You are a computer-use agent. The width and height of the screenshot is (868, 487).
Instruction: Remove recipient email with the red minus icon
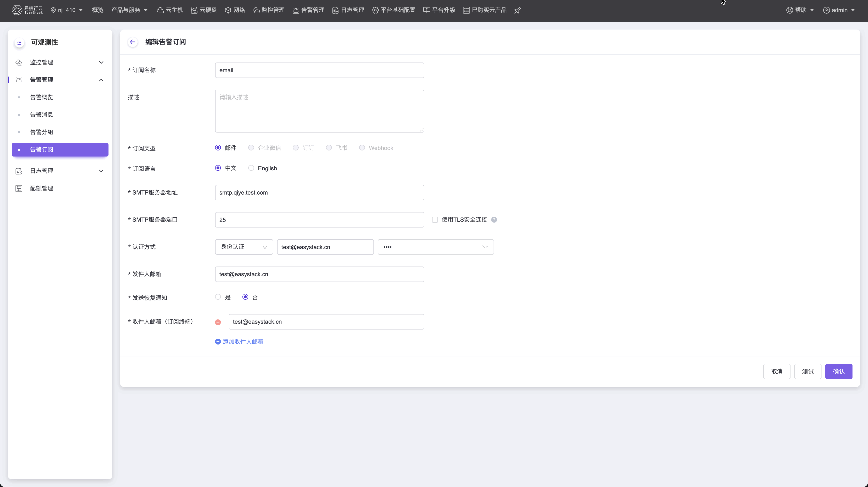point(218,322)
